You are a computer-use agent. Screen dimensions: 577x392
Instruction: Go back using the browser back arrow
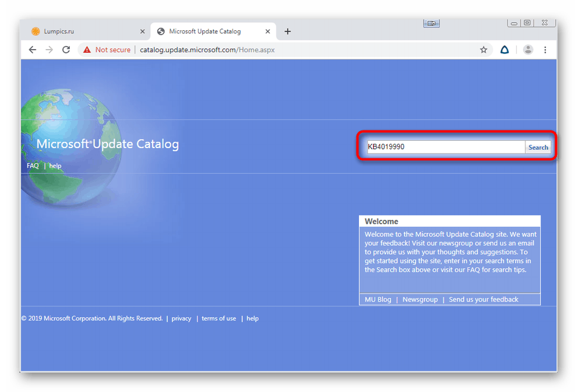tap(32, 50)
